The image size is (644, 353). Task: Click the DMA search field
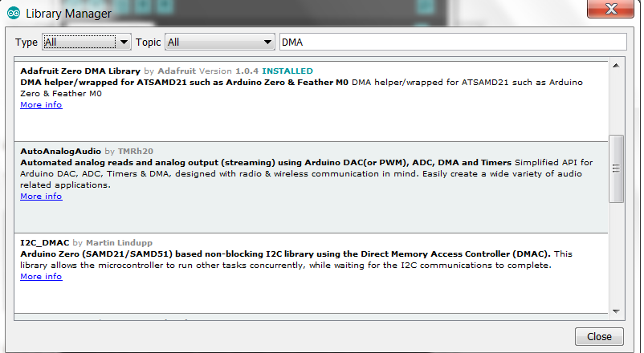pyautogui.click(x=451, y=42)
